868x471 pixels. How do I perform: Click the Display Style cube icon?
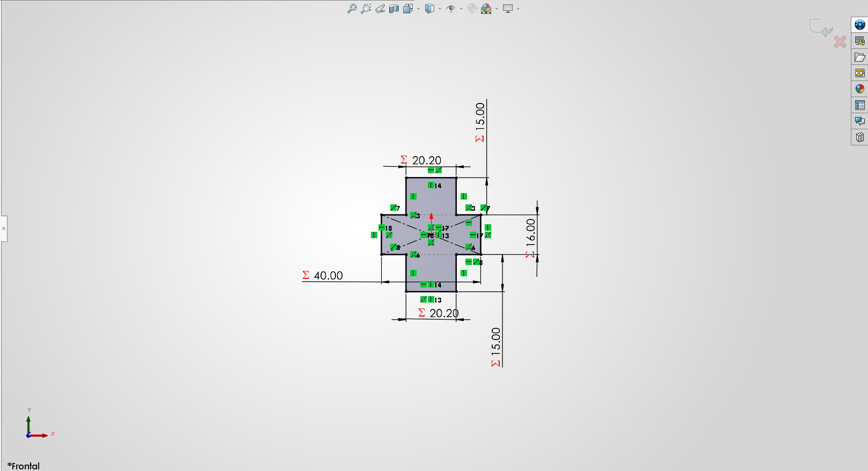coord(429,9)
